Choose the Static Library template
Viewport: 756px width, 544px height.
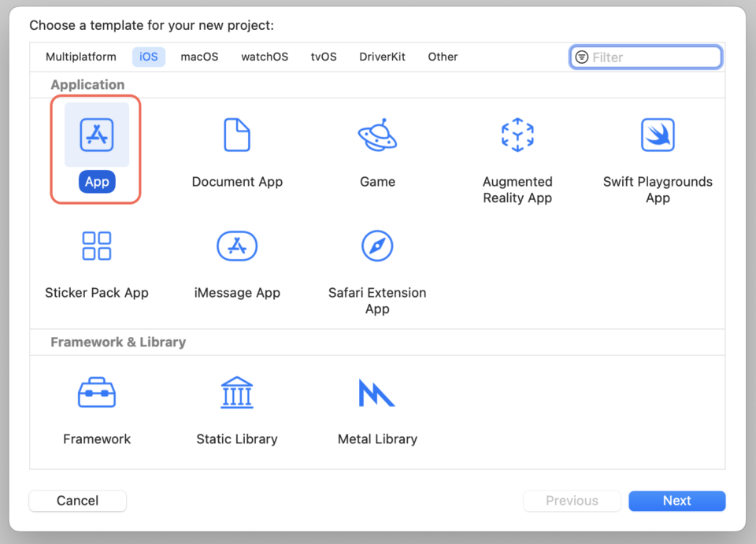237,391
